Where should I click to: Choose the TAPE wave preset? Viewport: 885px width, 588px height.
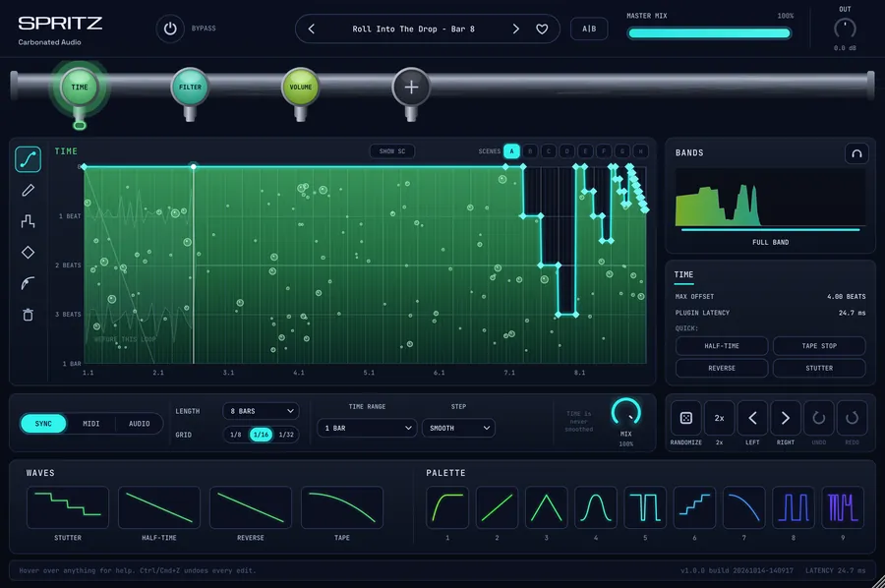point(342,507)
